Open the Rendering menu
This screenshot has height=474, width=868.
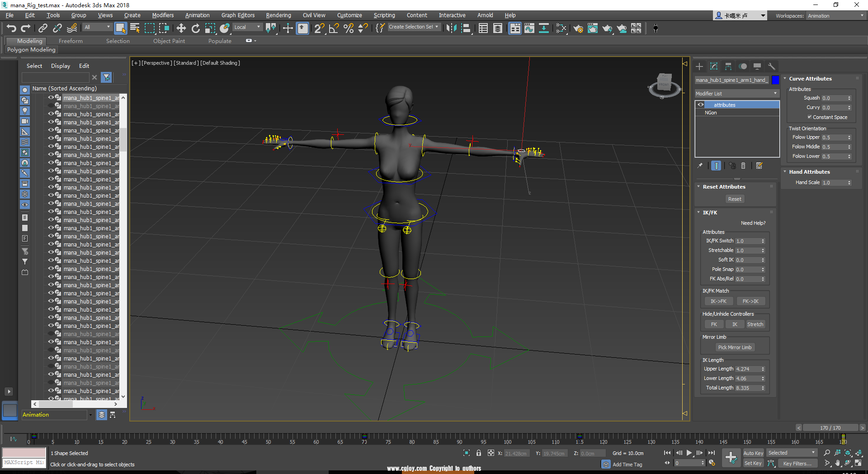[278, 15]
